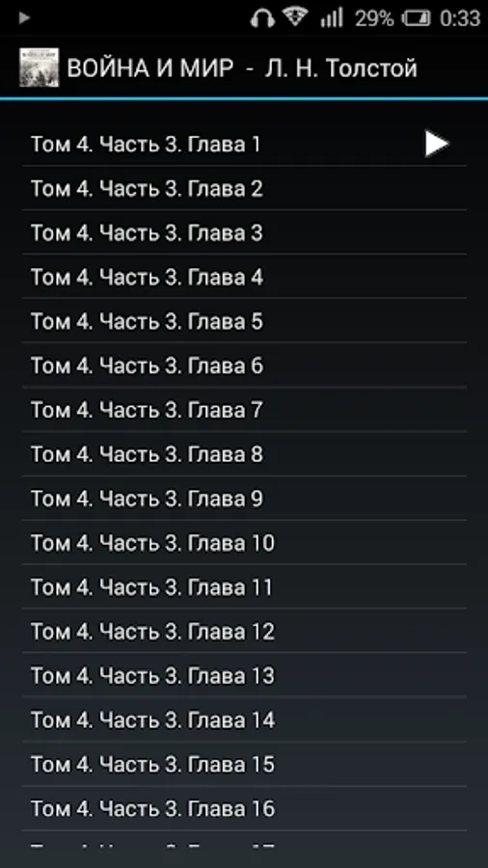Tap the cellular signal bars icon
The height and width of the screenshot is (868, 488).
click(x=332, y=18)
